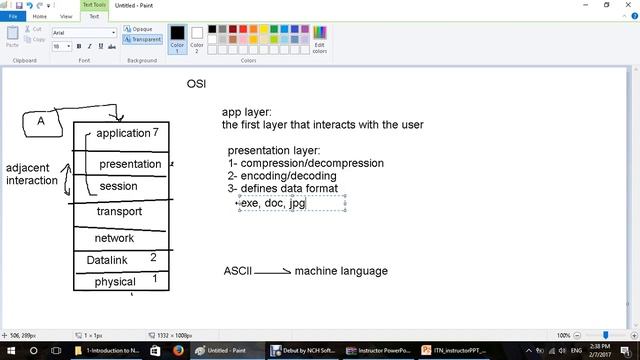Image resolution: width=640 pixels, height=360 pixels.
Task: Pick the green color swatch
Action: coord(274,29)
